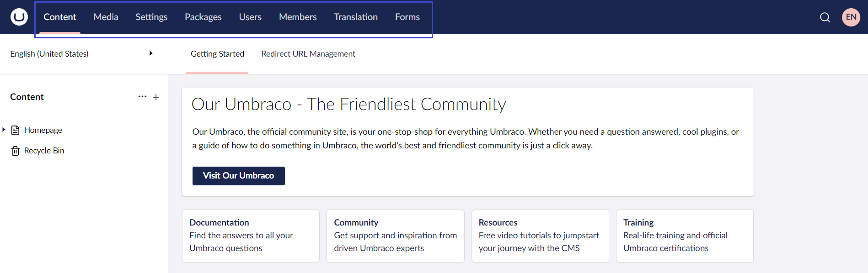Click the Umbraco logo icon

pyautogui.click(x=19, y=17)
